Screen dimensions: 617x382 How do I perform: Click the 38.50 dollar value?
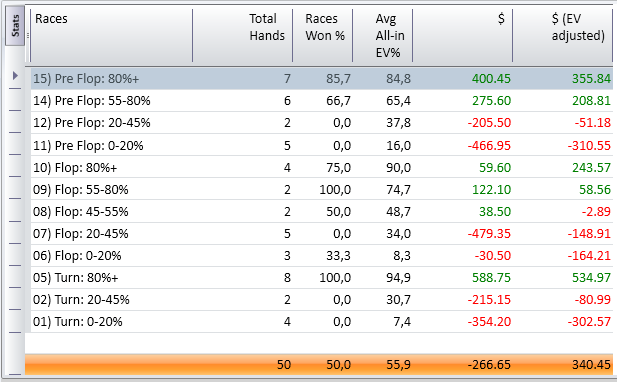coord(495,212)
